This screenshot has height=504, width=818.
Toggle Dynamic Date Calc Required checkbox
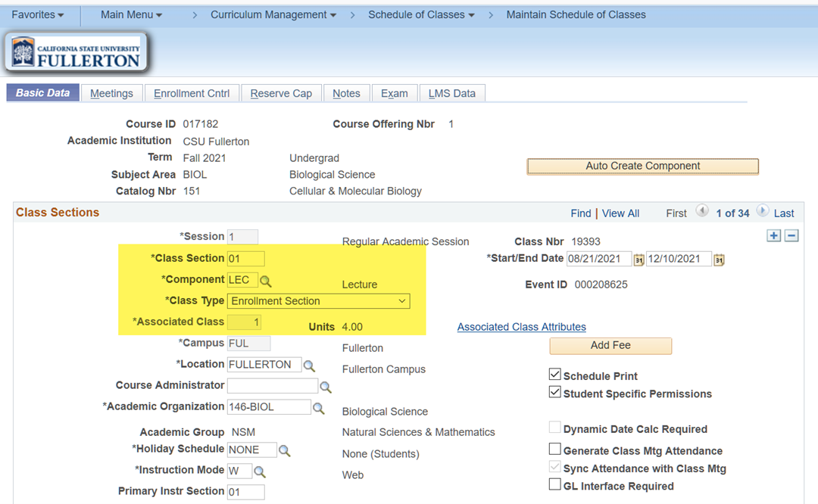[x=555, y=428]
